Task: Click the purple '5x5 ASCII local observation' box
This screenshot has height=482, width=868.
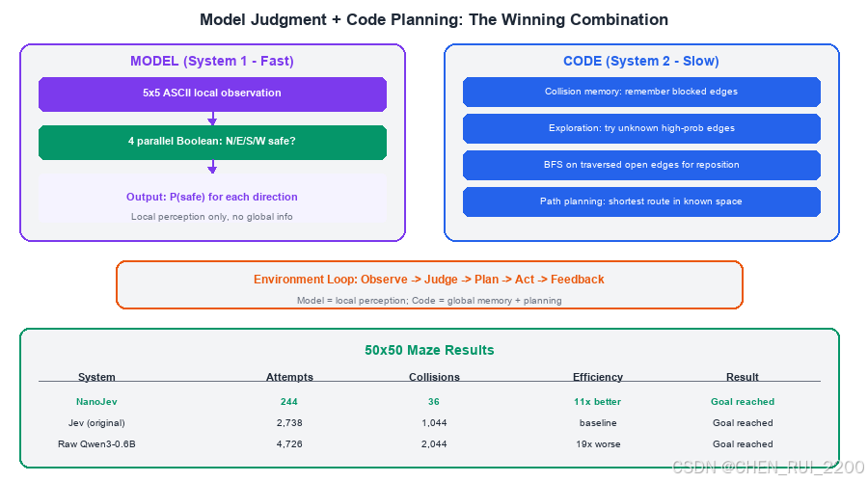Action: [212, 94]
